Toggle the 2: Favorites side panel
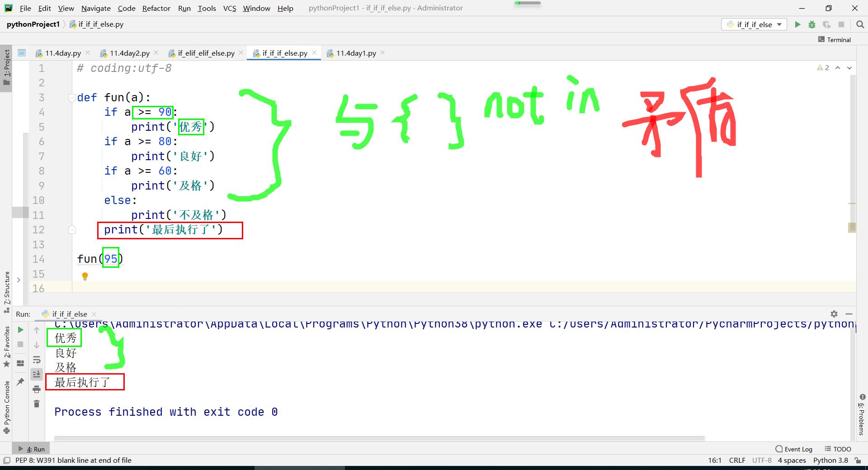 tap(6, 347)
